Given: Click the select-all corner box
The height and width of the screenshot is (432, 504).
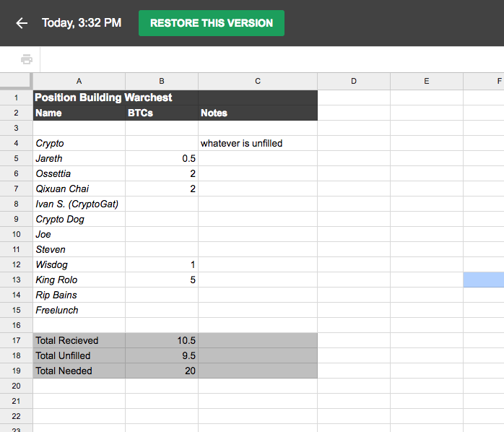Looking at the screenshot, I should pos(16,81).
